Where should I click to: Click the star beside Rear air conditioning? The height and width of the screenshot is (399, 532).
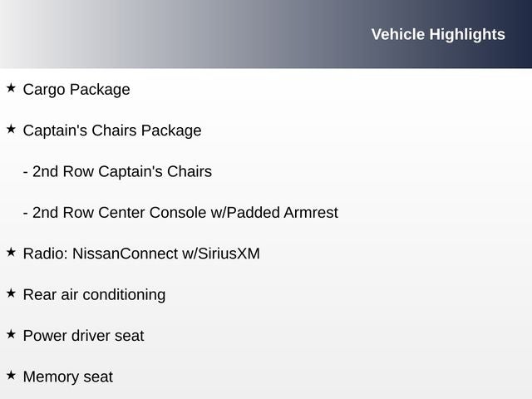(x=11, y=293)
